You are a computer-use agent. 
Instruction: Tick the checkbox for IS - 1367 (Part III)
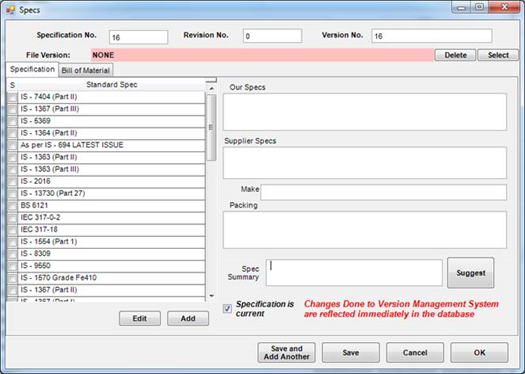pyautogui.click(x=12, y=109)
